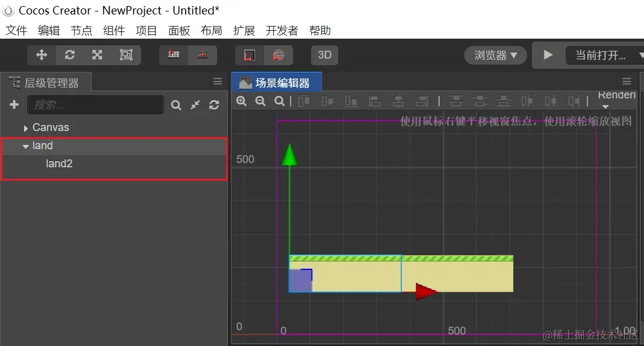Click the align top icon
The width and height of the screenshot is (644, 346).
coord(304,101)
